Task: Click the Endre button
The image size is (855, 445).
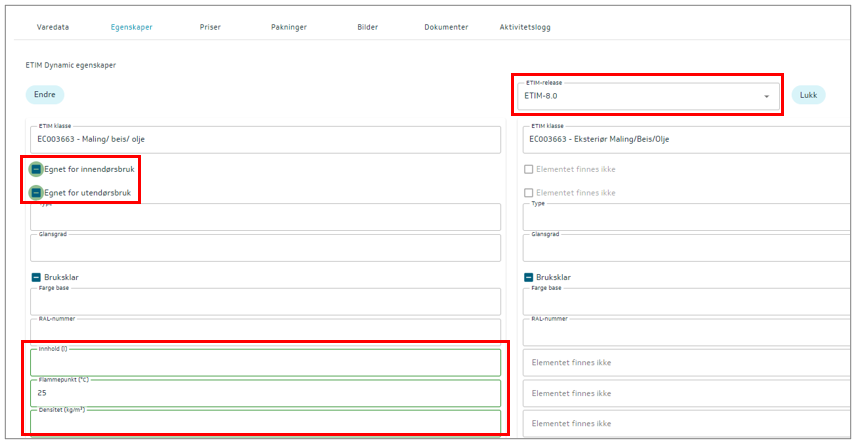Action: [x=44, y=95]
